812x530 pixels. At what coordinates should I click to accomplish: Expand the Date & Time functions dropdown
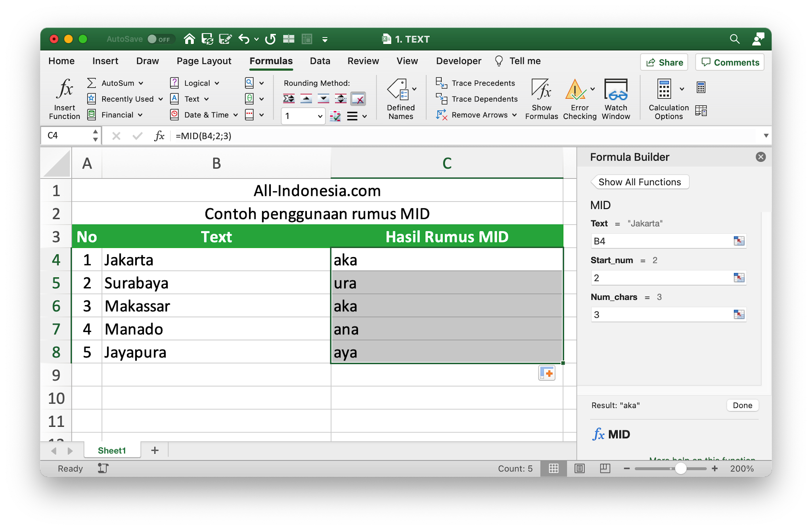pos(236,115)
